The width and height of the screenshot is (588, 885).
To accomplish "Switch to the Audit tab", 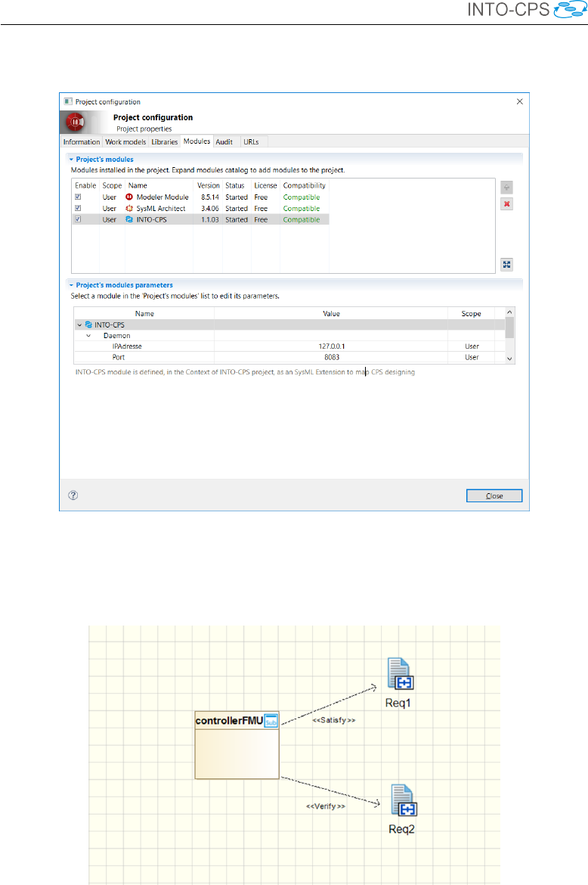I will point(224,141).
